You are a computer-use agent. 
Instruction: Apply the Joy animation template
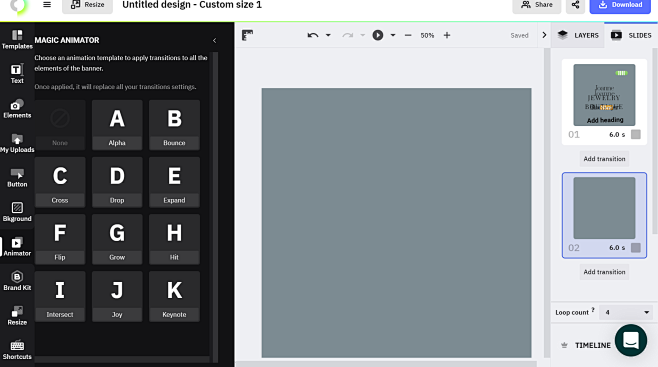(117, 296)
